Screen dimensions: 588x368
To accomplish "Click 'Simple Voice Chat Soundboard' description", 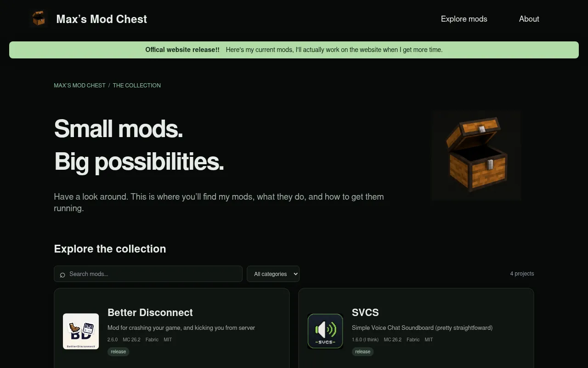I will pyautogui.click(x=422, y=328).
